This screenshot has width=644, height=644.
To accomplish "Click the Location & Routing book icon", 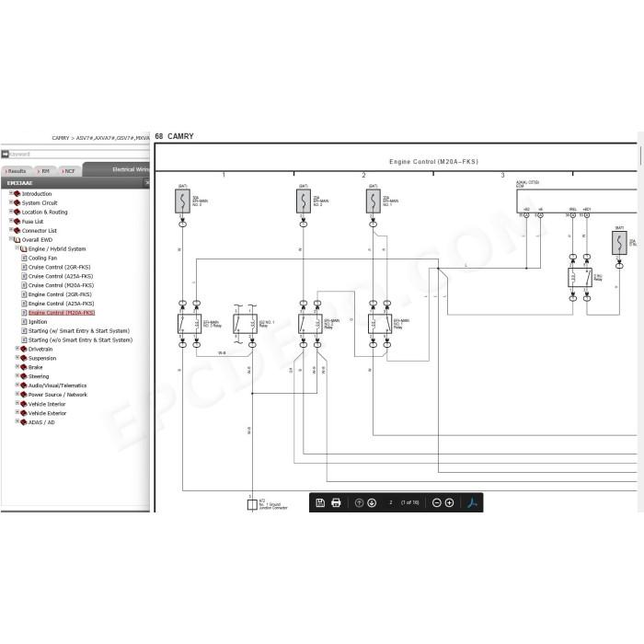I will [17, 213].
